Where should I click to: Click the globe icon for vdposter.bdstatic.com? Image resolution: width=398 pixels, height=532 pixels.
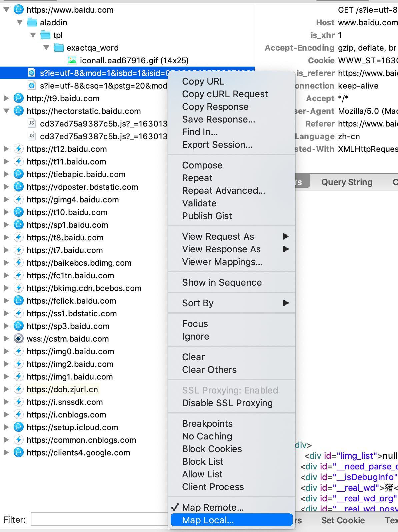coord(19,187)
